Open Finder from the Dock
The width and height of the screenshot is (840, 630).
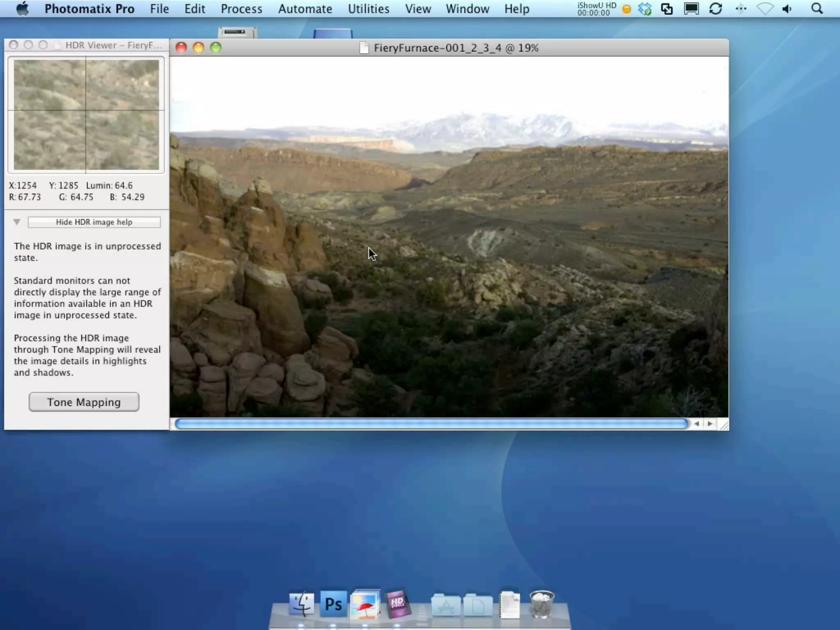point(301,604)
